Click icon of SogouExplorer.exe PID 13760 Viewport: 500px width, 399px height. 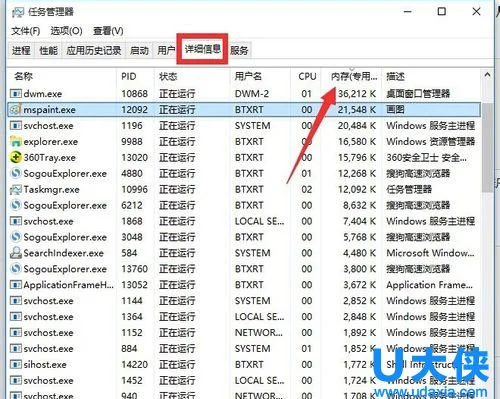point(16,269)
